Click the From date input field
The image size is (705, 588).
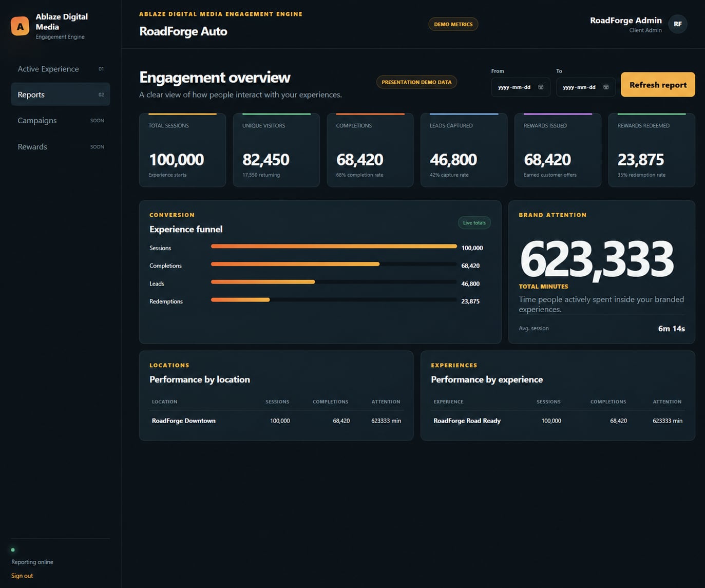click(x=521, y=87)
